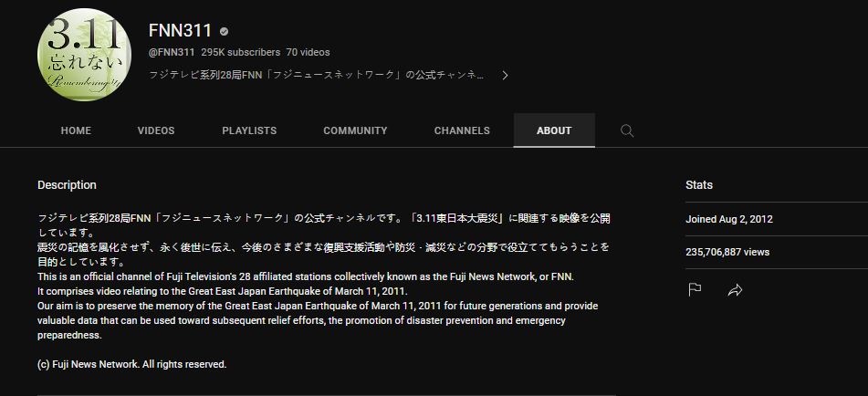The width and height of the screenshot is (868, 396).
Task: Click the truncated Japanese description in header
Action: pos(317,75)
